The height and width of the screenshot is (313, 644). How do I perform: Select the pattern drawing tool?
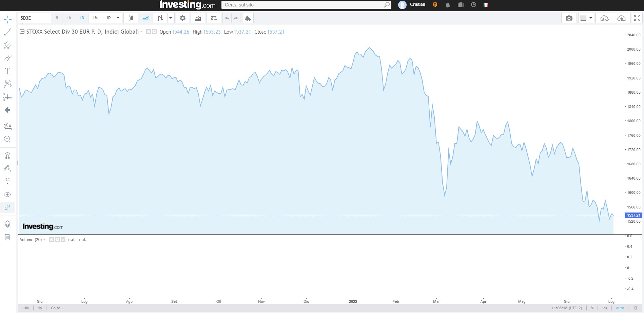coord(7,84)
